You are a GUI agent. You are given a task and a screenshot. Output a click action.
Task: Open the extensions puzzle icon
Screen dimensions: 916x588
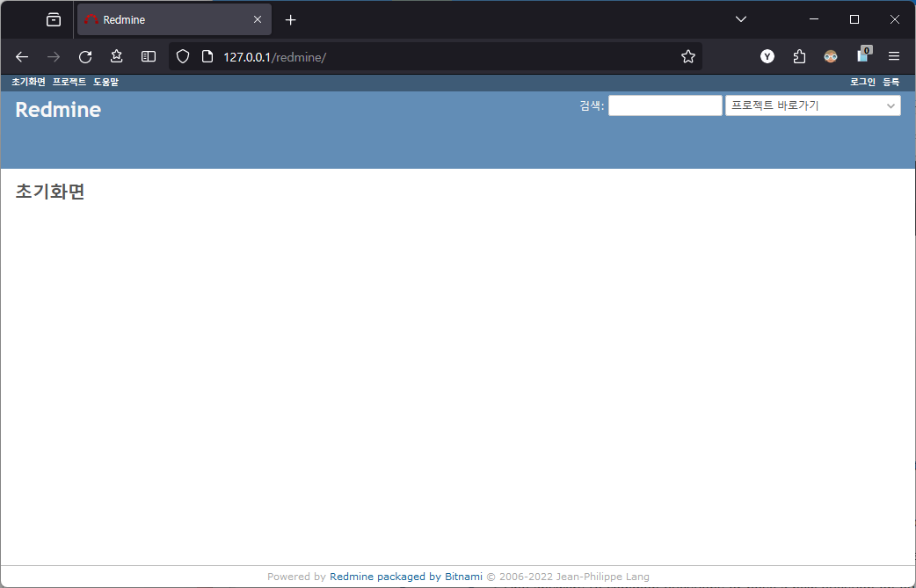[x=799, y=56]
